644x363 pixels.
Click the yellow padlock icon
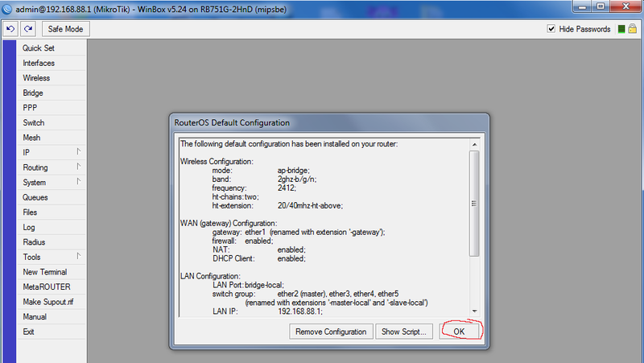click(x=633, y=28)
